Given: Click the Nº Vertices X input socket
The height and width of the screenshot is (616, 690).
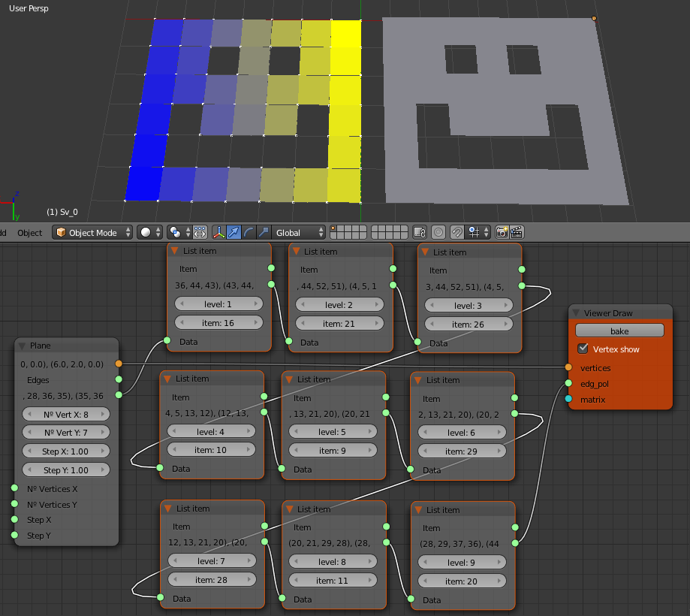Looking at the screenshot, I should [14, 488].
